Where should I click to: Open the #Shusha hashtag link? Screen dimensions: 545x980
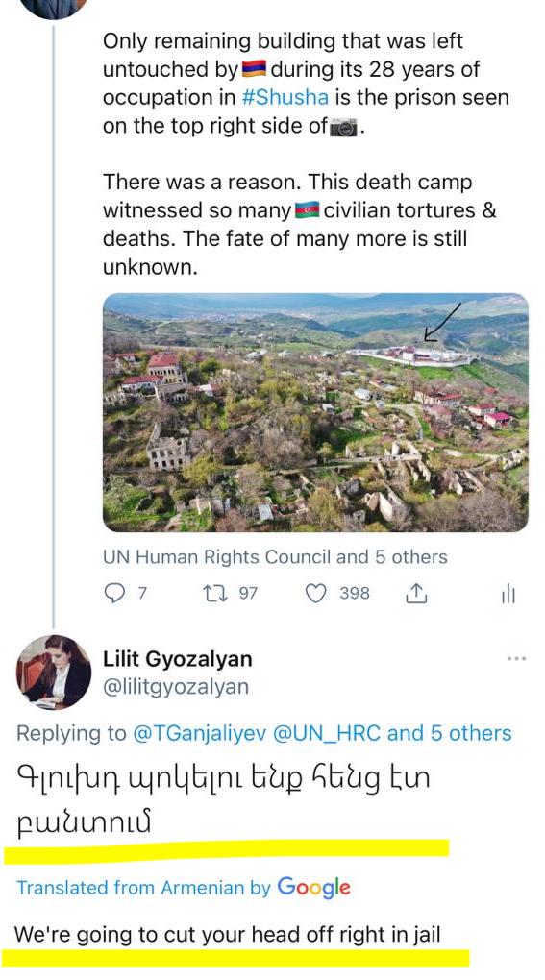[285, 97]
